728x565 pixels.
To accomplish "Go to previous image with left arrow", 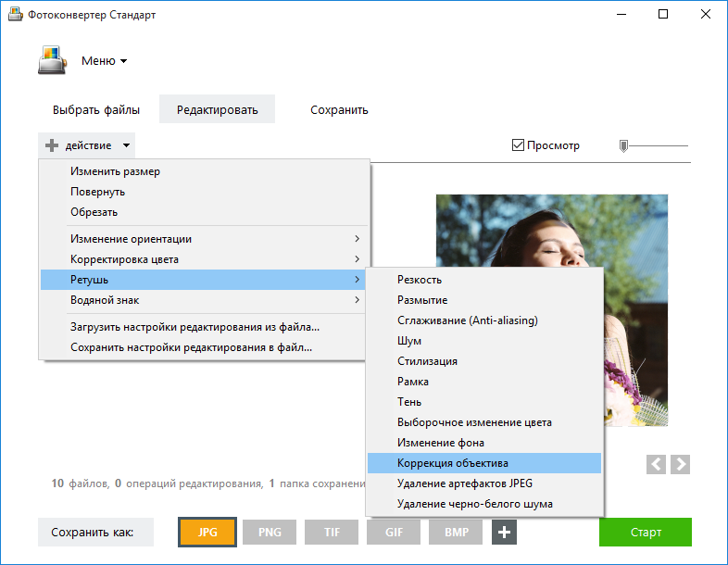I will [x=656, y=464].
